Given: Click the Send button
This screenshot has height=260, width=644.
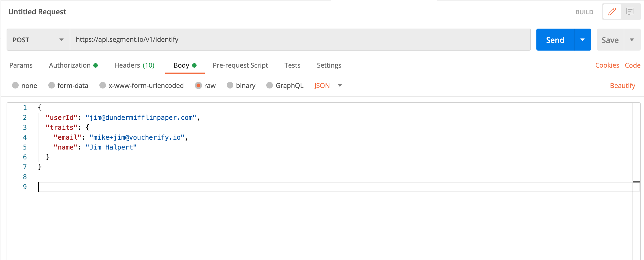Looking at the screenshot, I should (x=555, y=40).
